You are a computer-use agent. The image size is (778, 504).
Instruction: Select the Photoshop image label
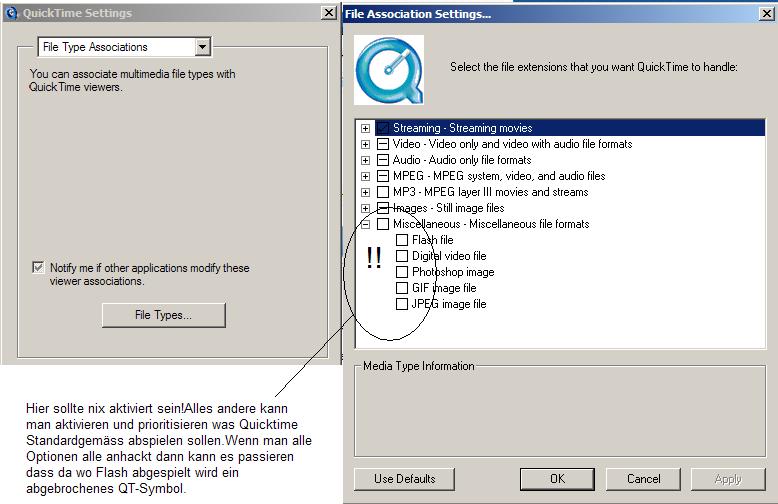(453, 272)
